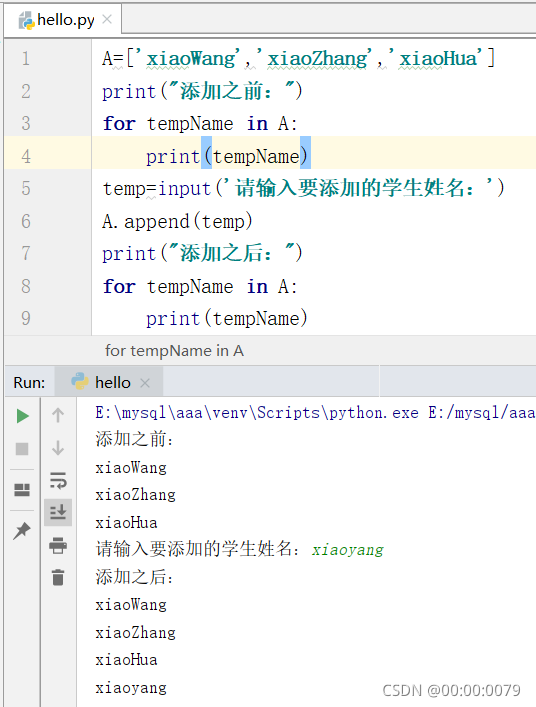Pin the Run tab
This screenshot has height=707, width=536.
pyautogui.click(x=22, y=531)
